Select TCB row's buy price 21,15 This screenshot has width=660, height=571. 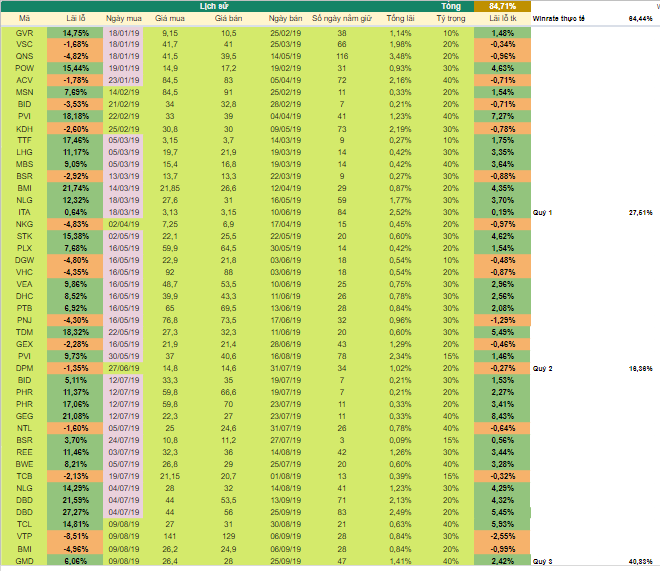(170, 476)
